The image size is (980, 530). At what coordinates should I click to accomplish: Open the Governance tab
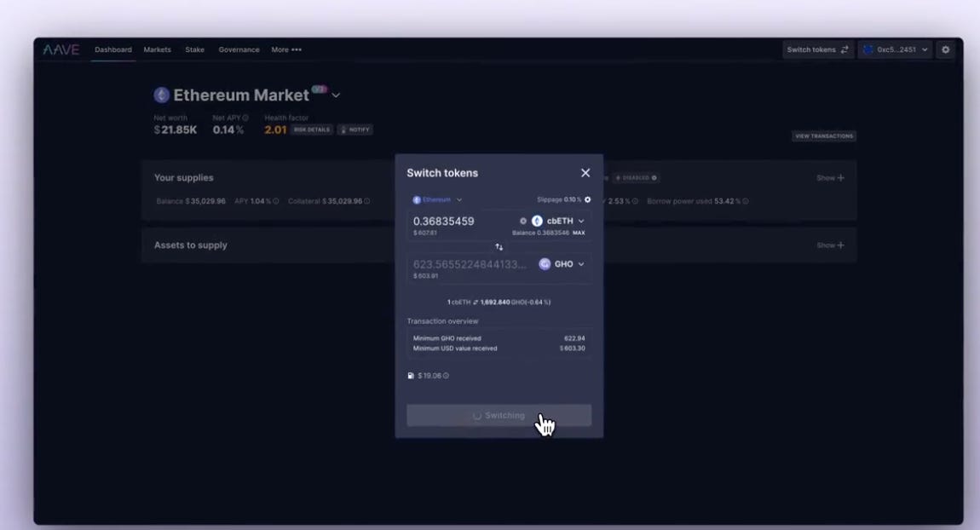(x=239, y=50)
